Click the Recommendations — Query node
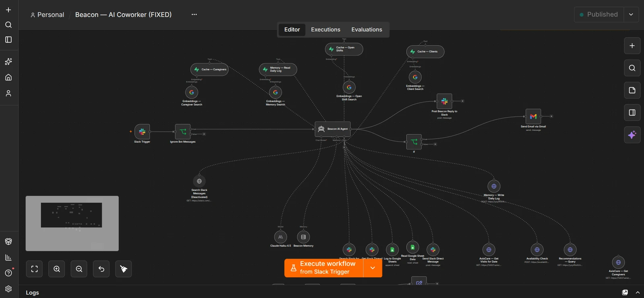 click(570, 250)
